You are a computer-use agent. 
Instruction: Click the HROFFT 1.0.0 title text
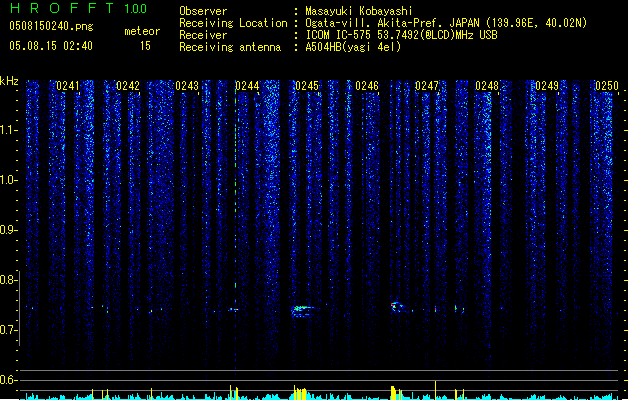pos(79,8)
